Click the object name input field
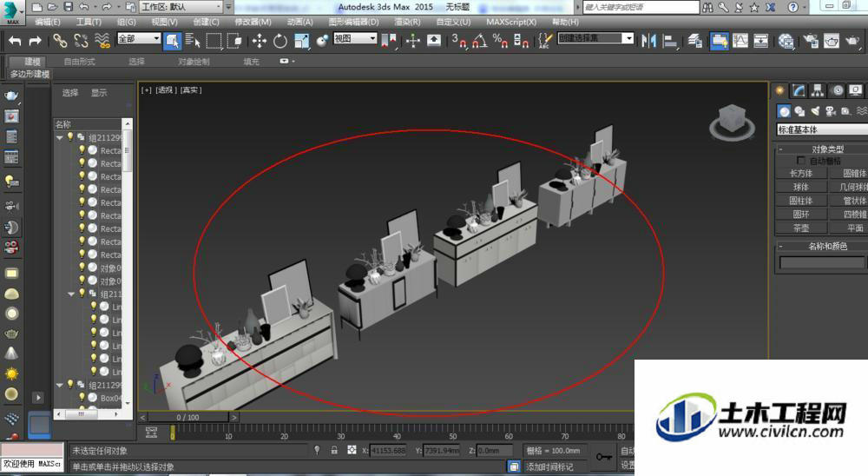The width and height of the screenshot is (868, 476). (x=821, y=262)
